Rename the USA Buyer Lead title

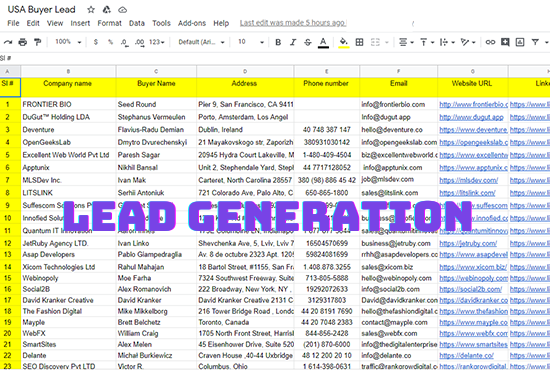pyautogui.click(x=41, y=9)
